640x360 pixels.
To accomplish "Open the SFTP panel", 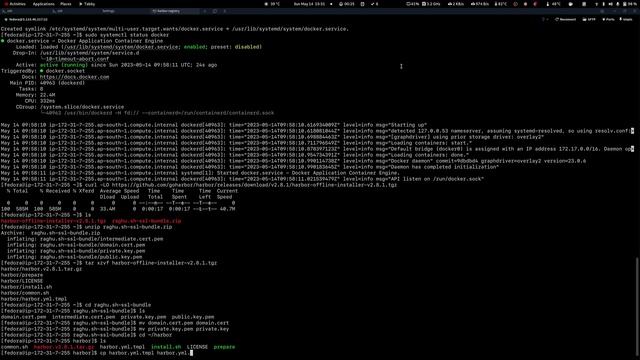I will point(589,19).
